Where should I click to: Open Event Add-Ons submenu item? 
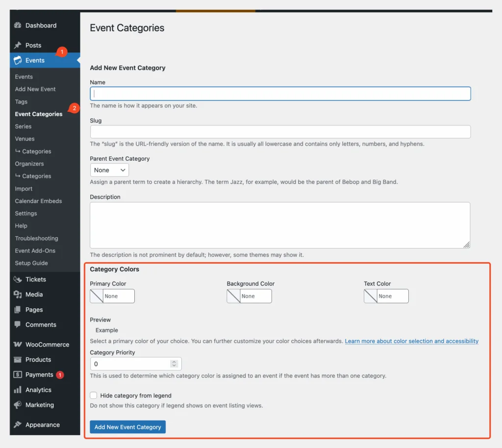point(35,250)
